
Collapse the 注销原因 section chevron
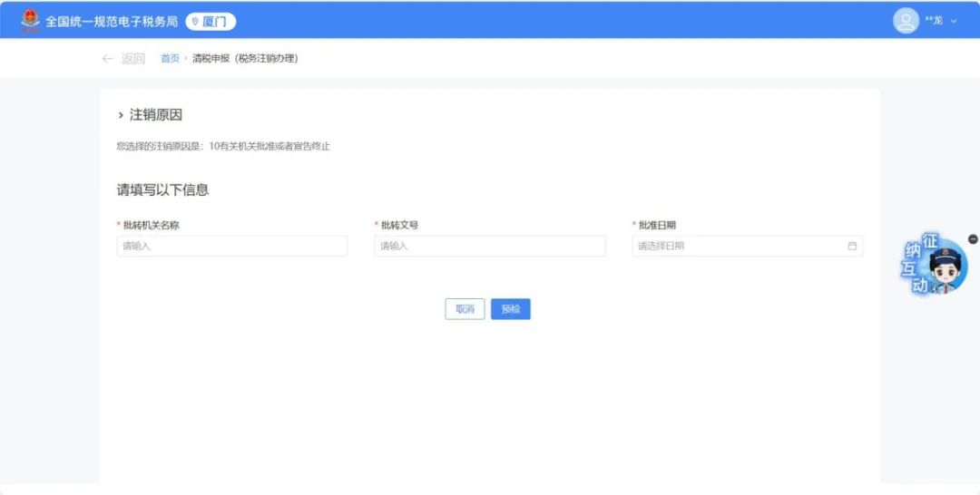(x=121, y=115)
